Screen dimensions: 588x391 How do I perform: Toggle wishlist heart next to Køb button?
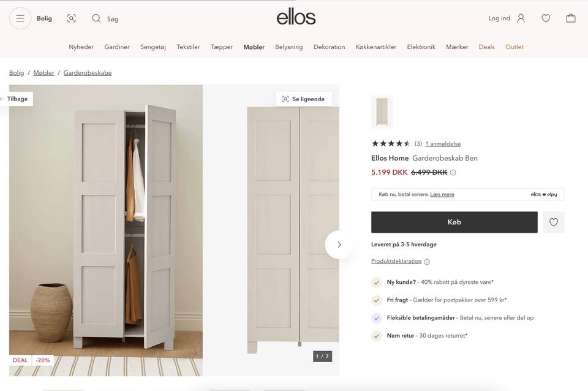click(x=554, y=222)
